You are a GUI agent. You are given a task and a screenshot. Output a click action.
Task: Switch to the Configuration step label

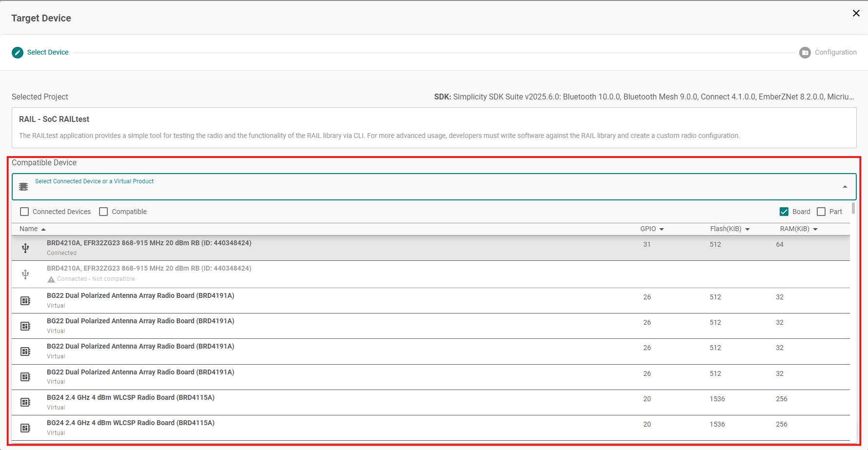pyautogui.click(x=835, y=53)
